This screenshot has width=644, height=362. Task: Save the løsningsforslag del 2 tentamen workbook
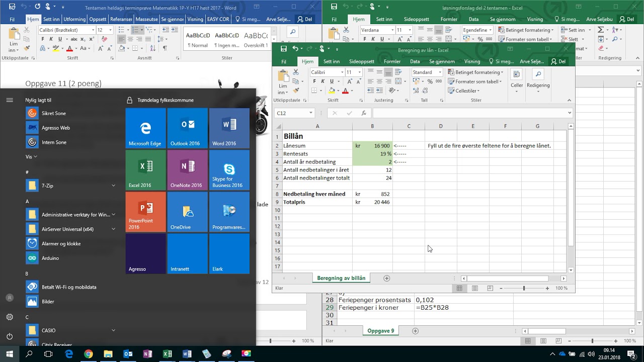(334, 7)
